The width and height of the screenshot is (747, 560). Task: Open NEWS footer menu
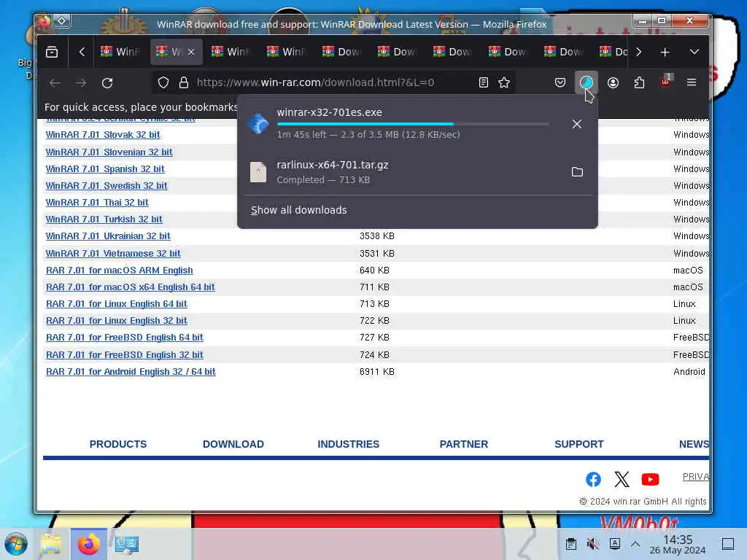[x=694, y=444]
